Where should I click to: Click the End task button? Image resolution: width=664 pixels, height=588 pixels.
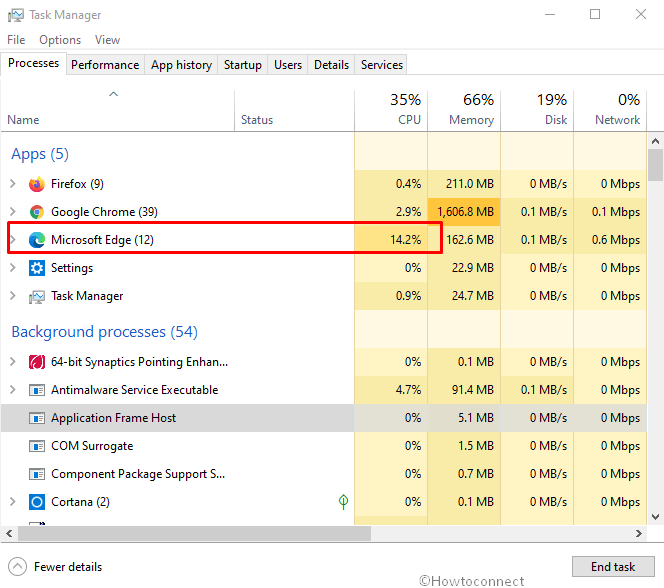point(613,566)
